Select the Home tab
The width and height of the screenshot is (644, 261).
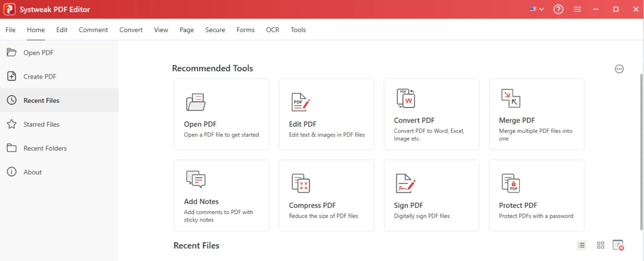tap(36, 30)
